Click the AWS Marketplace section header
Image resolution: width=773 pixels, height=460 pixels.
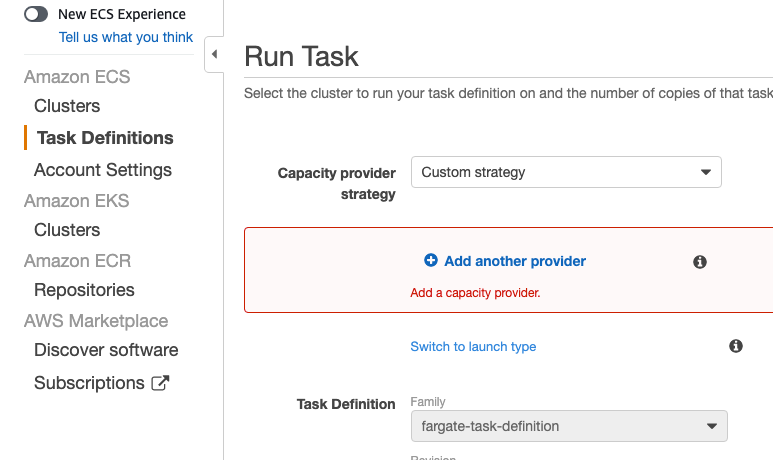pos(96,321)
